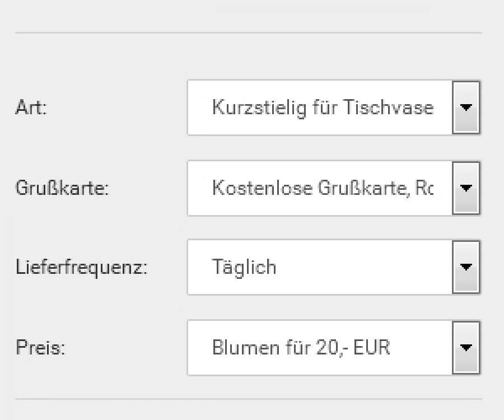Click the truncated 'Kostenlose Grußkarte, Ro' text
The width and height of the screenshot is (504, 420).
coord(322,188)
